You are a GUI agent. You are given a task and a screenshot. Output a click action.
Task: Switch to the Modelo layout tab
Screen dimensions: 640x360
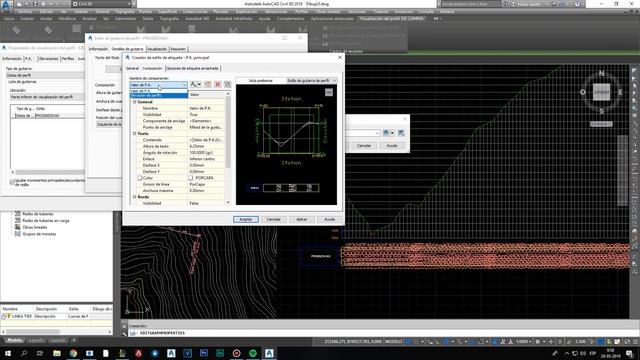pyautogui.click(x=15, y=340)
